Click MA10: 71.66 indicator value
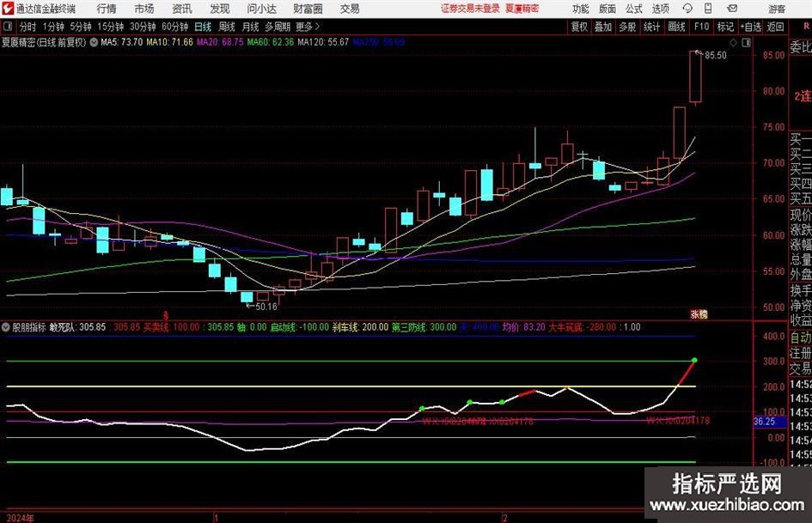812x523 pixels. click(x=169, y=42)
